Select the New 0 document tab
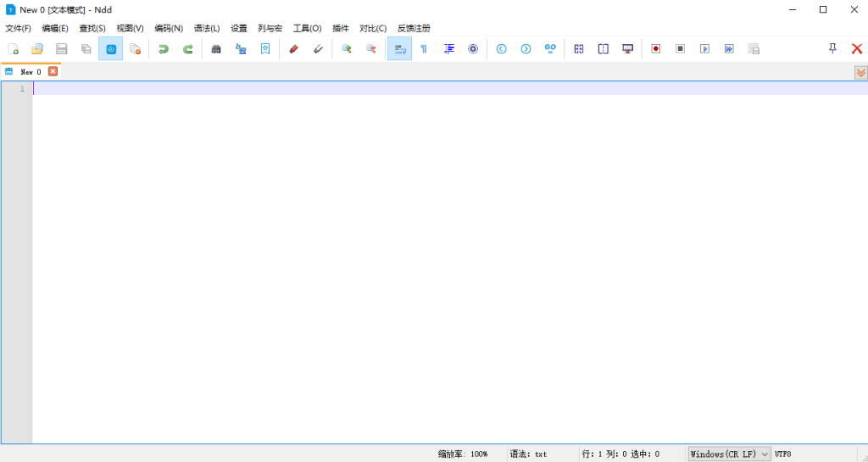Image resolution: width=868 pixels, height=462 pixels. tap(31, 72)
